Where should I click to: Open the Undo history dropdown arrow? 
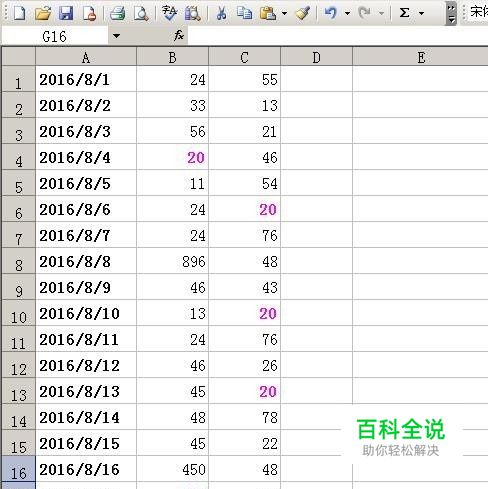tap(347, 14)
